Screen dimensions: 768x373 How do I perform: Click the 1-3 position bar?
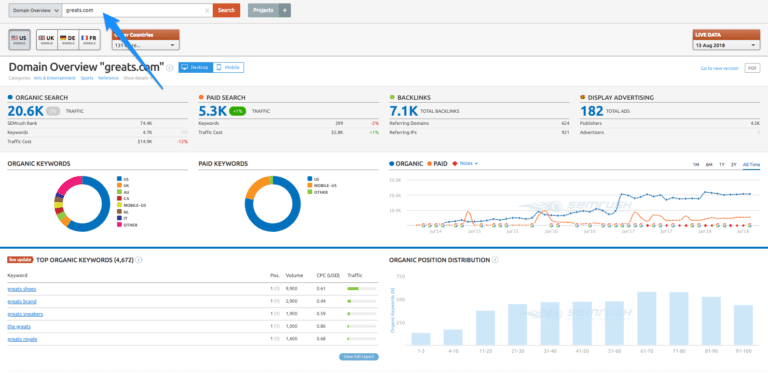click(x=421, y=339)
